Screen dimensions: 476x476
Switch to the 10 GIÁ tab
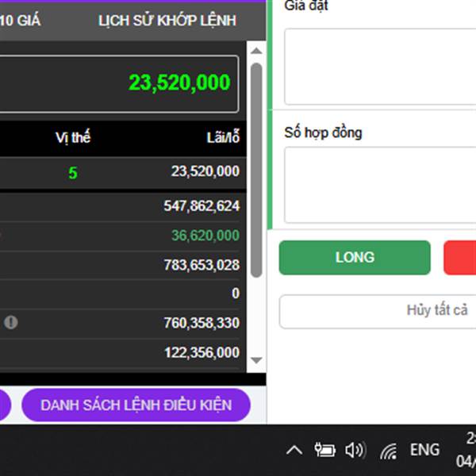click(x=20, y=21)
